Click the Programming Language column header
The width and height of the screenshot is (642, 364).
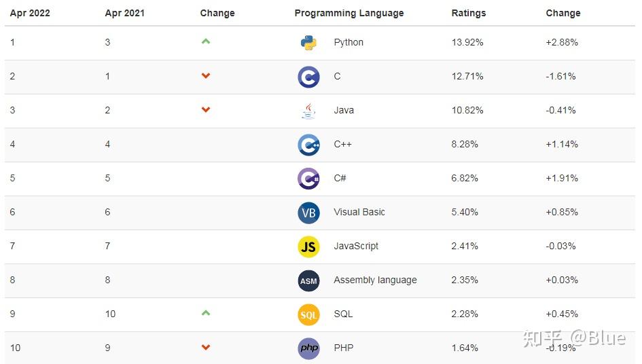[349, 13]
